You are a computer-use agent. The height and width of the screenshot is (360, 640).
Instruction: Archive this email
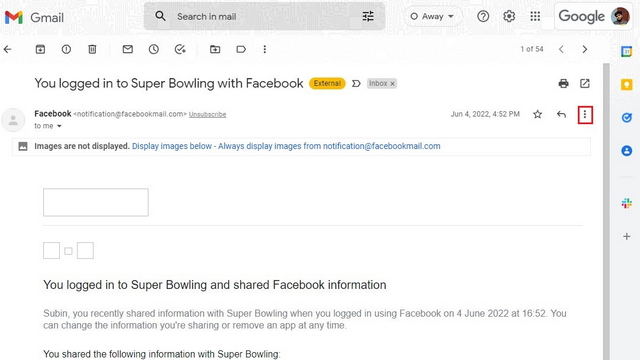[x=40, y=49]
